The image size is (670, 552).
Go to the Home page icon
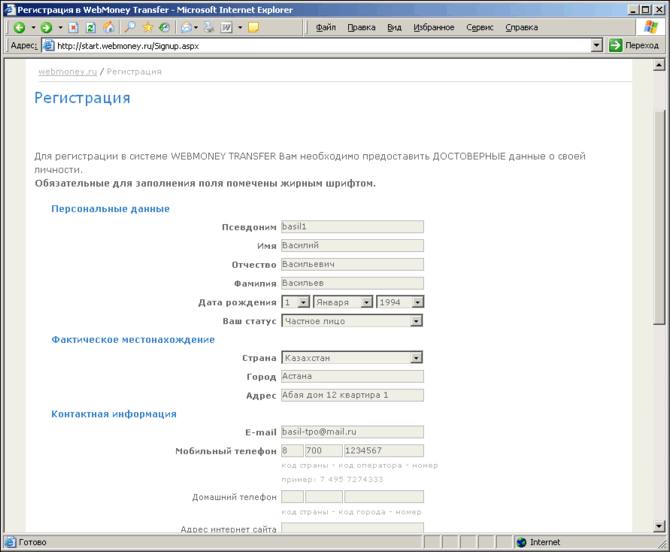point(109,27)
